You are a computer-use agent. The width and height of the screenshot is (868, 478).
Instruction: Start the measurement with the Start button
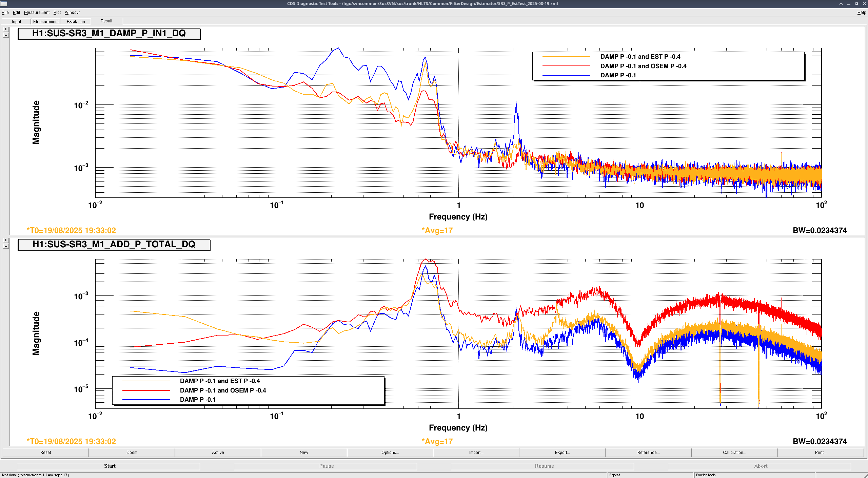click(x=108, y=466)
